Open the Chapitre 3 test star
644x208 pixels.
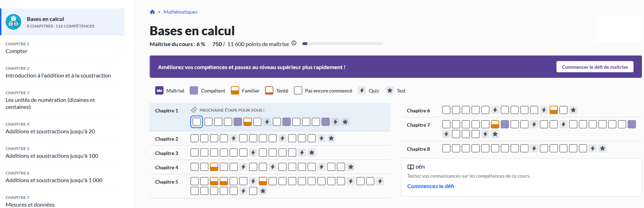[312, 153]
